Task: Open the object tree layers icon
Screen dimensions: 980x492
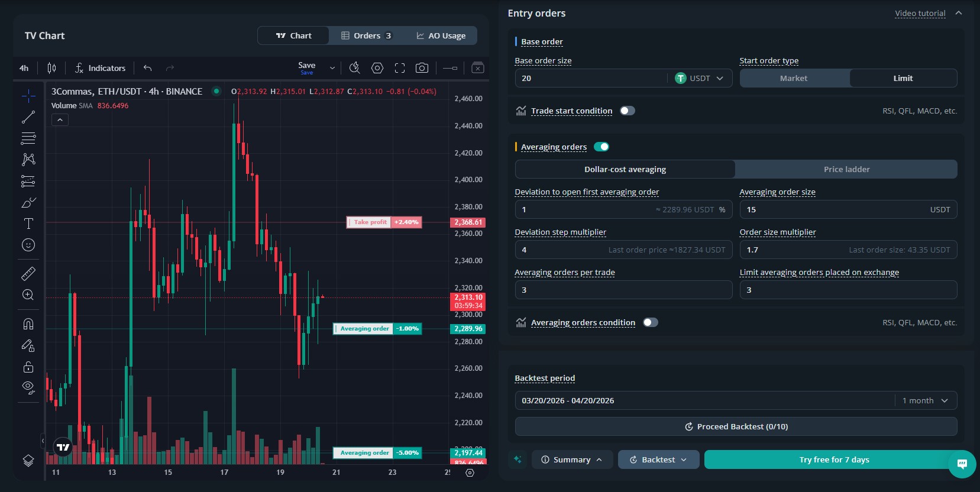Action: [28, 461]
